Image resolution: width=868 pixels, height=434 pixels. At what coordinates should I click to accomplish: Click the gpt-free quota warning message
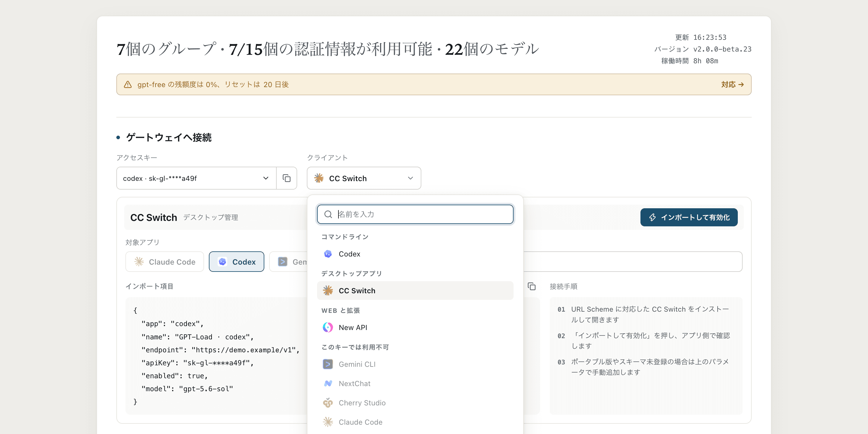pos(213,85)
